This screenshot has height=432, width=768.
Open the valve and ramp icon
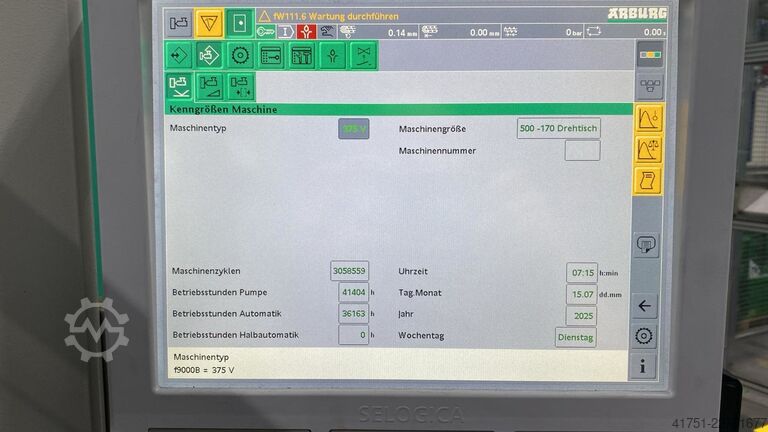(363, 55)
